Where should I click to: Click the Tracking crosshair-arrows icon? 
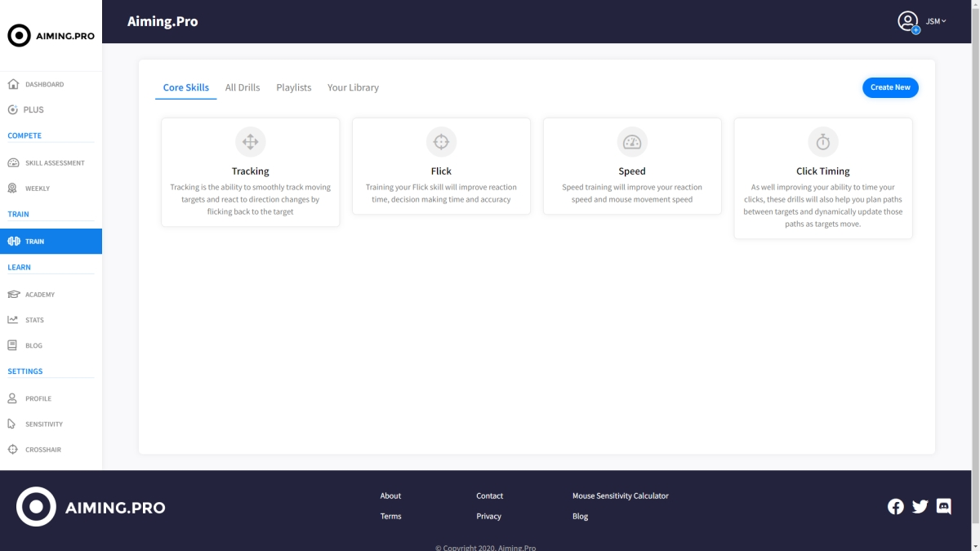tap(250, 142)
